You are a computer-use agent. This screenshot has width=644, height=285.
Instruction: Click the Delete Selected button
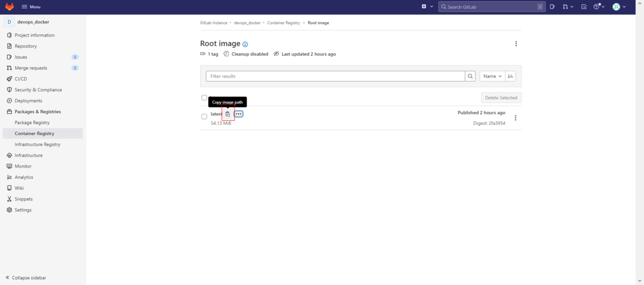501,98
